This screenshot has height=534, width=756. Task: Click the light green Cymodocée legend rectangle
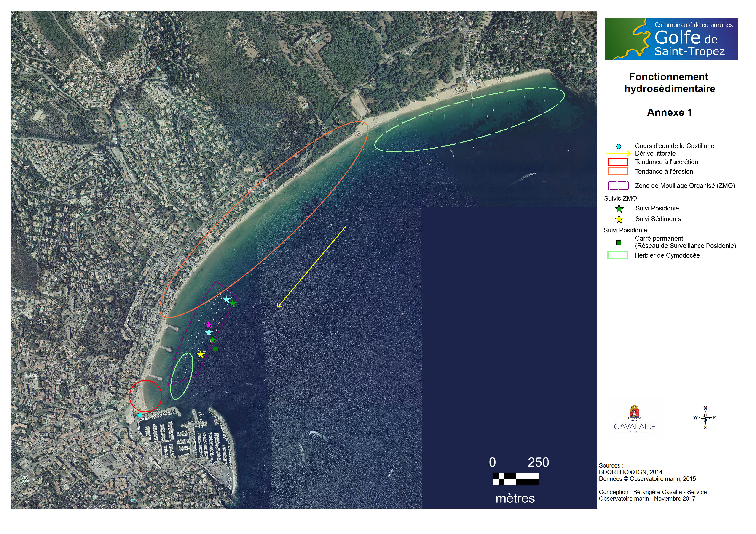point(617,255)
